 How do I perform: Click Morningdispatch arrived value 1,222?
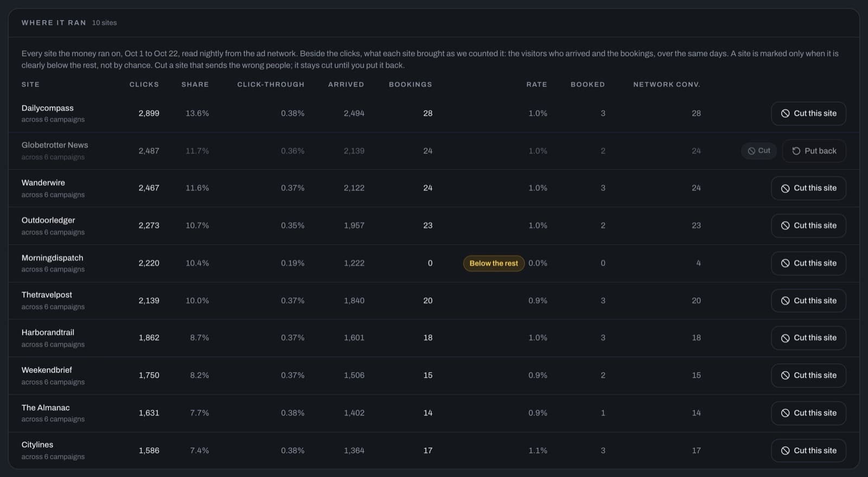point(354,263)
